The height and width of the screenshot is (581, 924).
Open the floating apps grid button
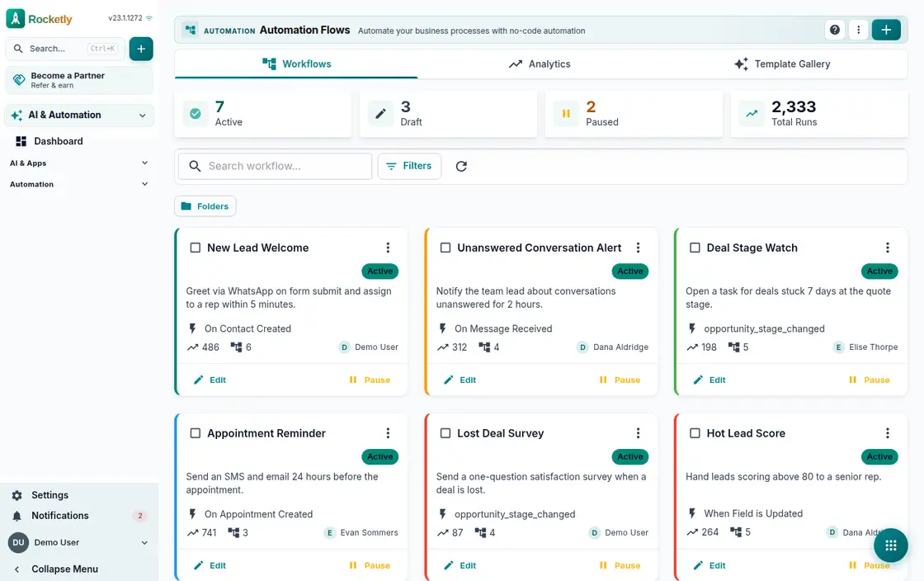tap(890, 546)
